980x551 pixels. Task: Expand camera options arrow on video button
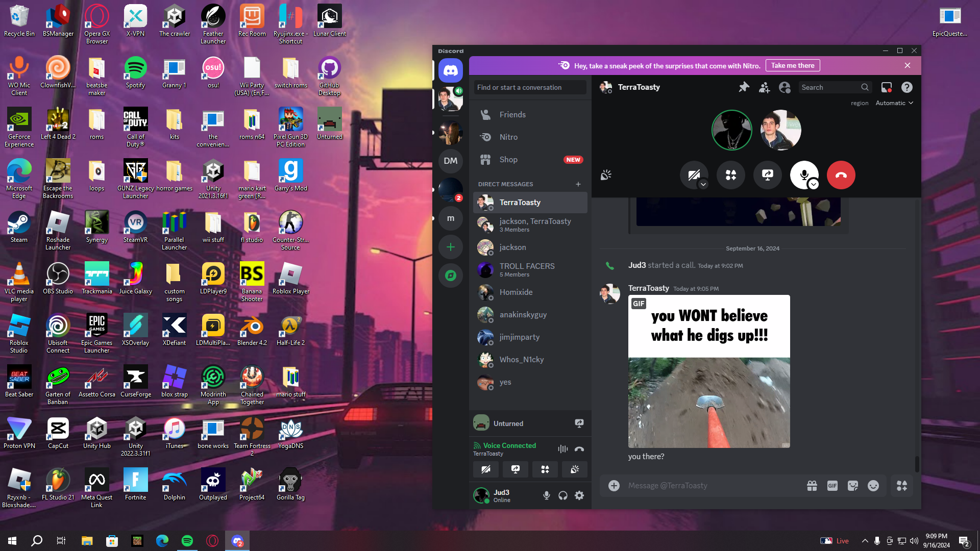[703, 185]
